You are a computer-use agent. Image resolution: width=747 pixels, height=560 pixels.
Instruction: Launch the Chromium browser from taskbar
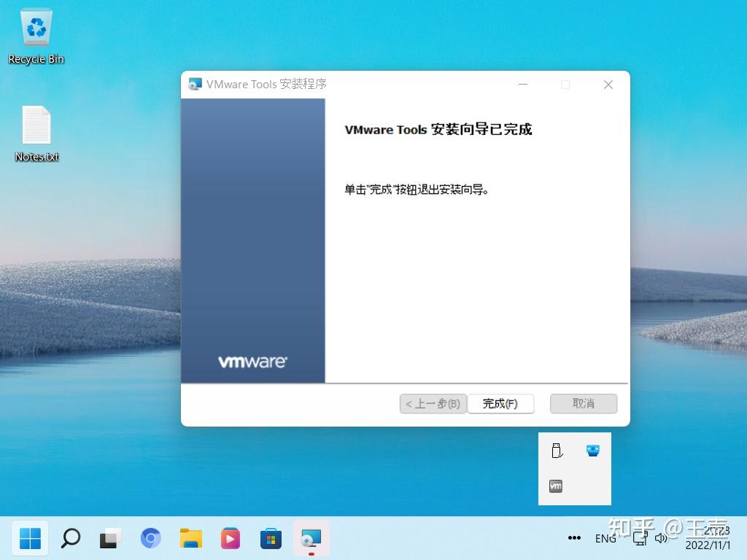(x=150, y=538)
